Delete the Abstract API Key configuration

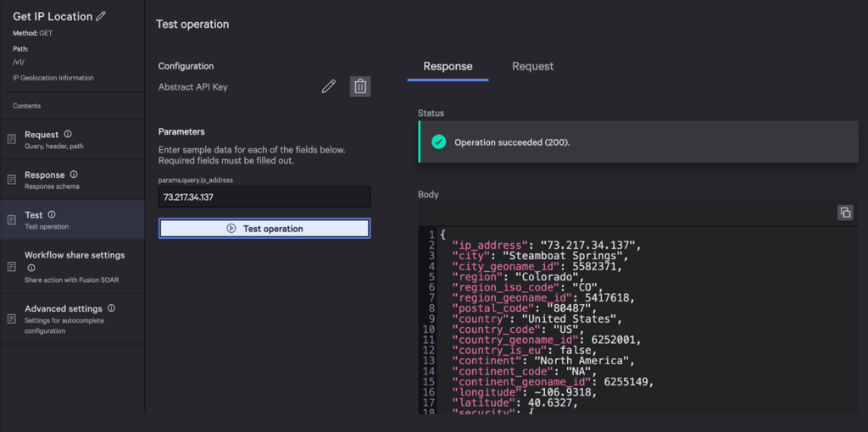(360, 86)
